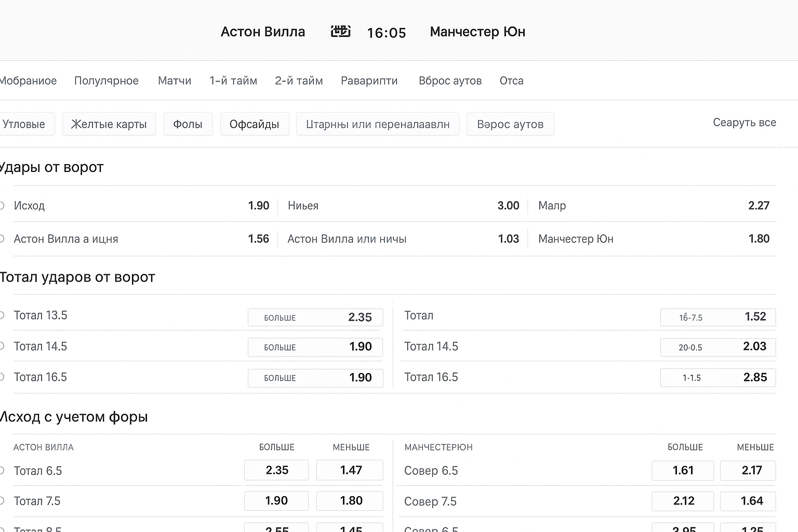The width and height of the screenshot is (798, 532).
Task: Open the 2-й тайм tab
Action: tap(299, 81)
